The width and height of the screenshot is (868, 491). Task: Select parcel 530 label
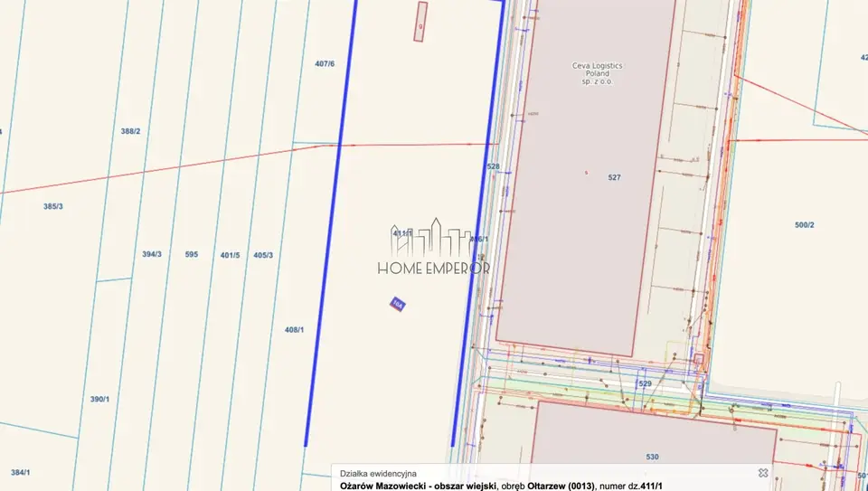(653, 457)
